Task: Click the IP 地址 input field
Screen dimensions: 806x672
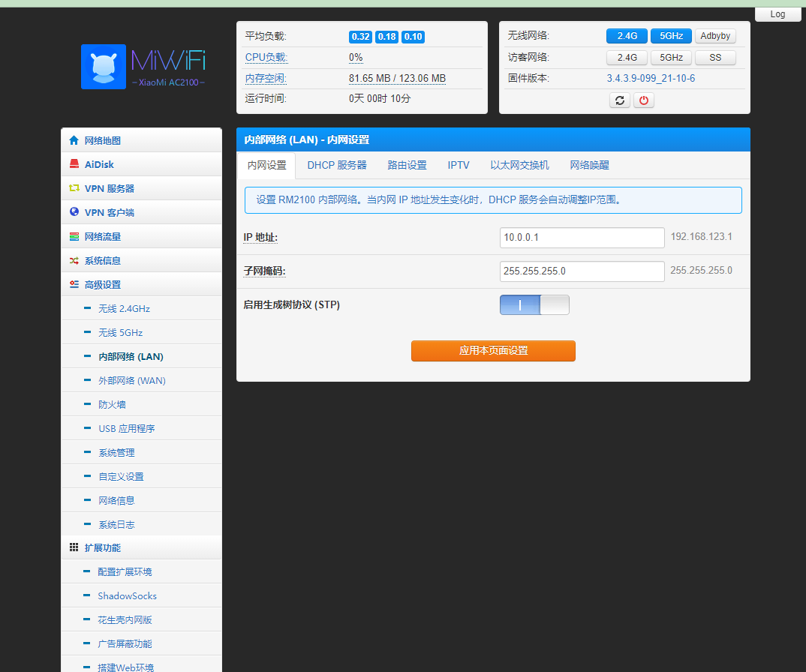Action: pos(582,238)
